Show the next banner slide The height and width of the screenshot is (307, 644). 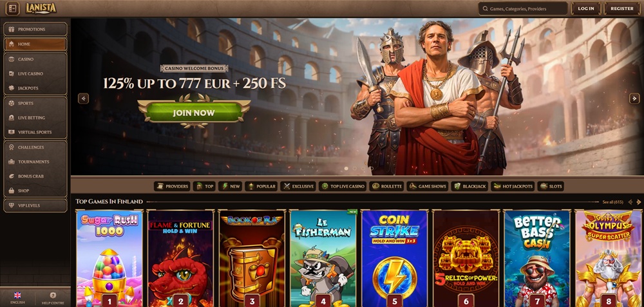[x=634, y=98]
